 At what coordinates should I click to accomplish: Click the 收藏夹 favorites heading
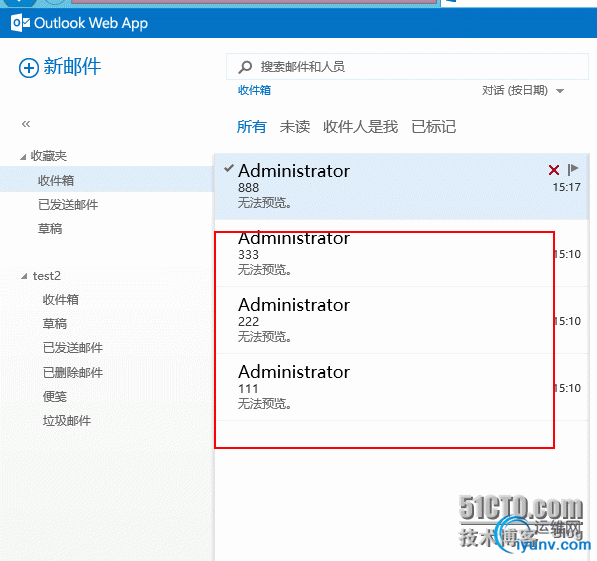(49, 156)
